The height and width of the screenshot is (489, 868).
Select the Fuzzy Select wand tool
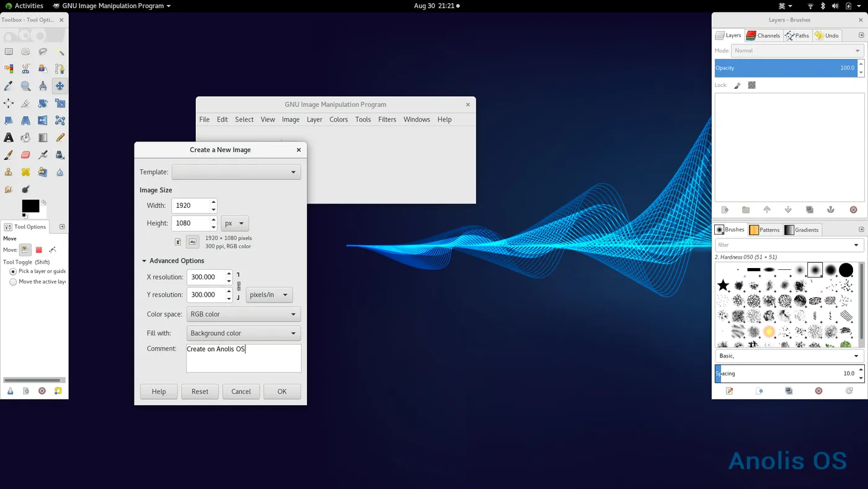point(60,52)
